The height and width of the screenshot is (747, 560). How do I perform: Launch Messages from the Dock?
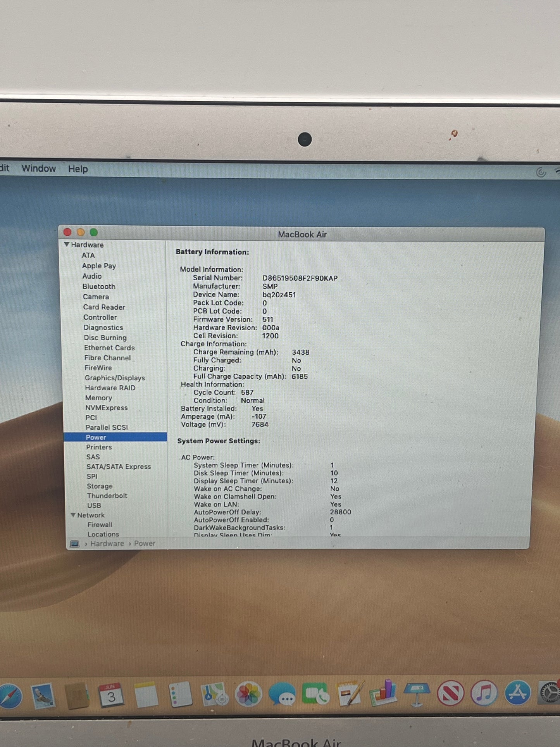click(x=282, y=694)
